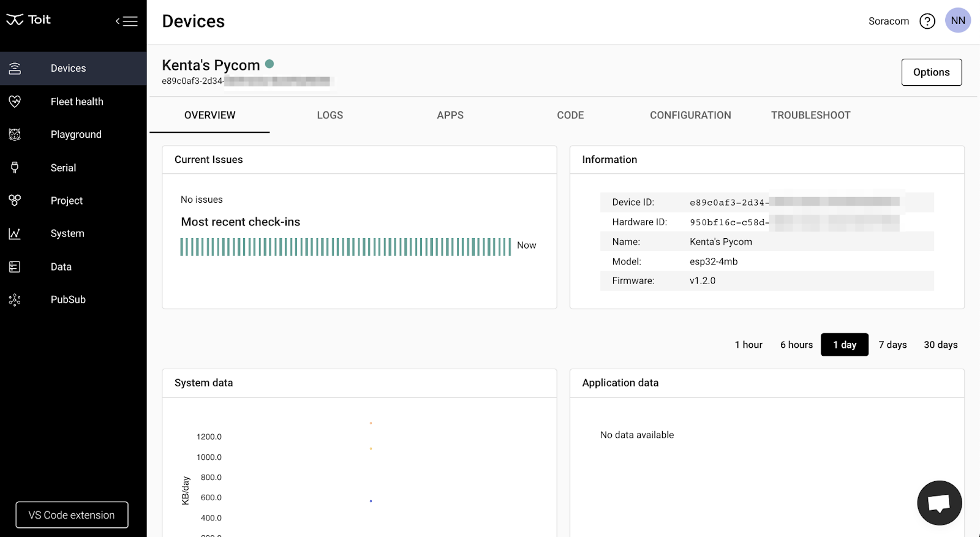Select the Serial plug icon
The width and height of the screenshot is (980, 537).
(15, 168)
